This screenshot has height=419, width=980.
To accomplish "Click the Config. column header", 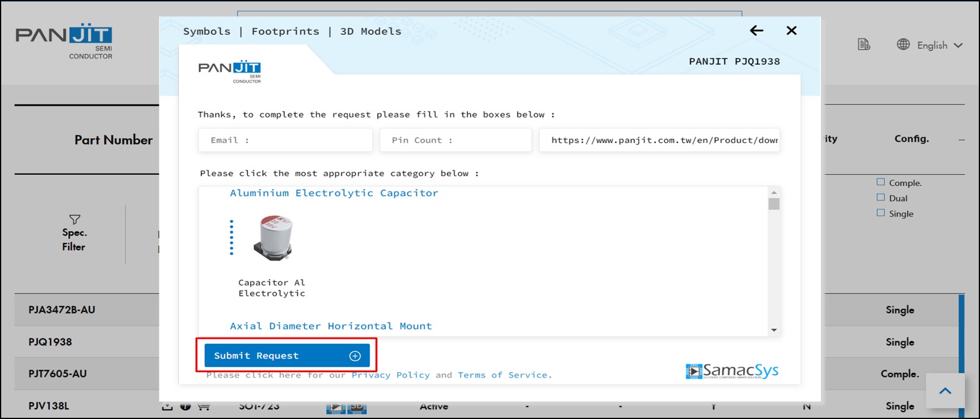I will [911, 139].
